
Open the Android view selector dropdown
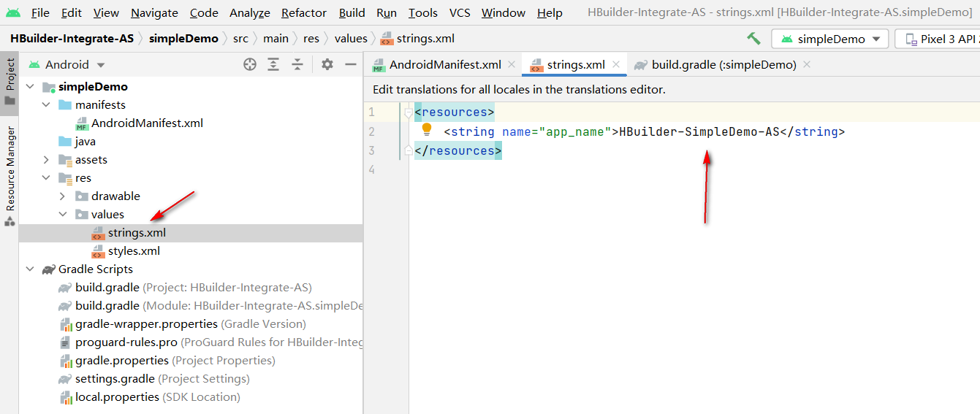tap(67, 64)
